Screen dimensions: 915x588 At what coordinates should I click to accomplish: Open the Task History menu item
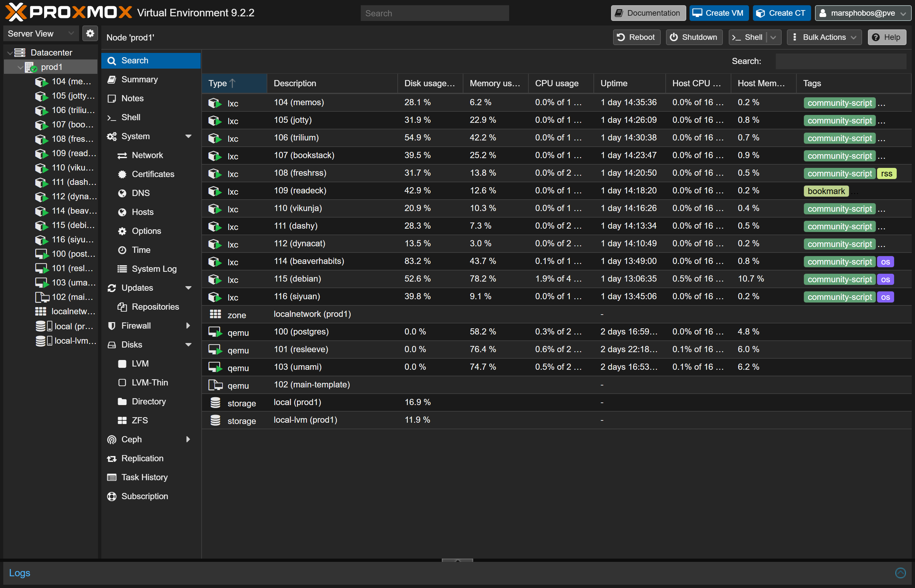click(151, 478)
